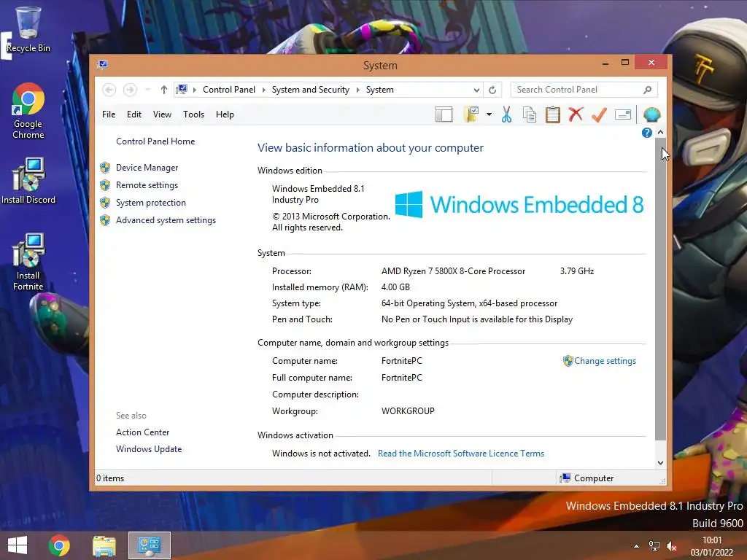Click the muted volume tray icon

click(672, 546)
